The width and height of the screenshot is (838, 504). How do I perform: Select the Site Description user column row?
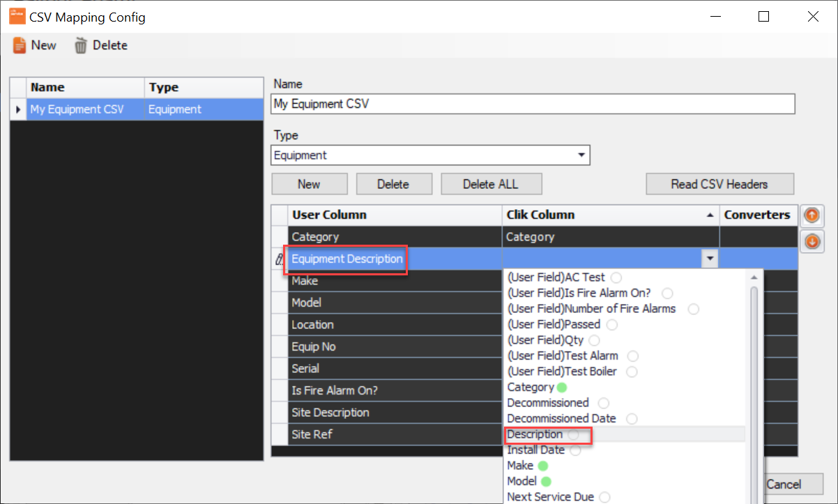[395, 413]
